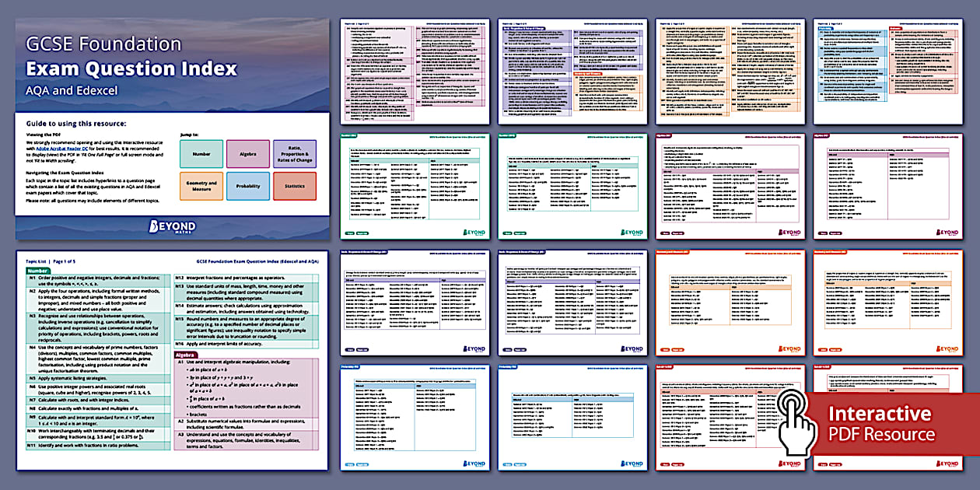This screenshot has width=980, height=490.
Task: Jump to the Number topic
Action: 201,153
